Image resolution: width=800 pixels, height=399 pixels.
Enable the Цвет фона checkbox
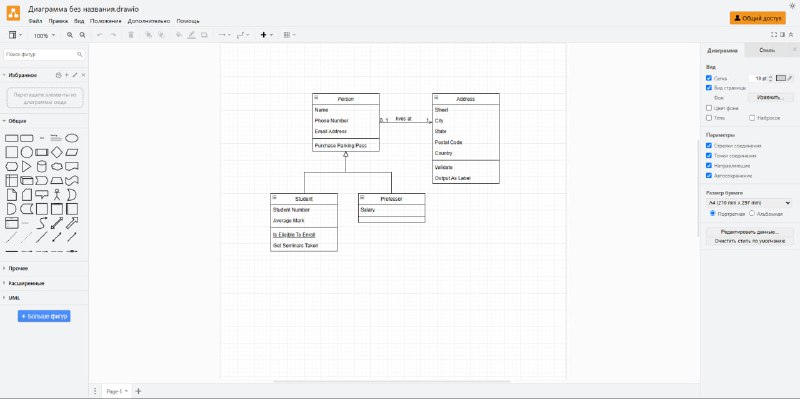[x=709, y=108]
